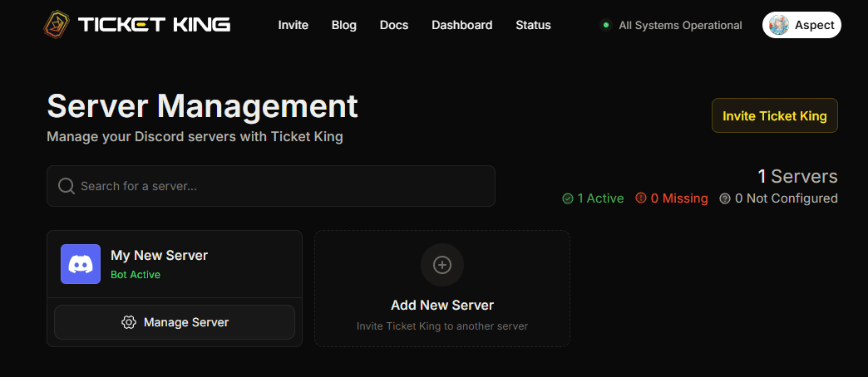Screen dimensions: 868x377
Task: Click the Add New Server card title
Action: click(442, 305)
